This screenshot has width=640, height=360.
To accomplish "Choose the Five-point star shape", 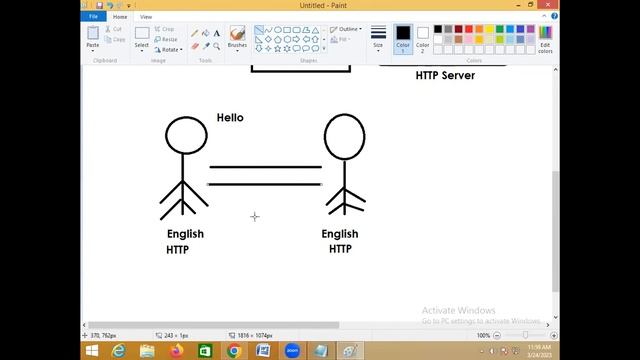I will 278,49.
